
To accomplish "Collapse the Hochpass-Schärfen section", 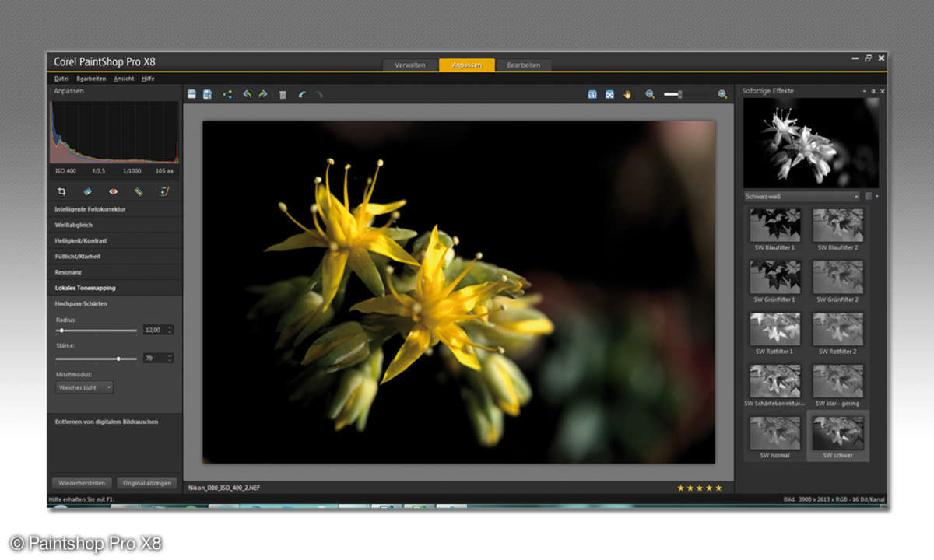I will (114, 303).
